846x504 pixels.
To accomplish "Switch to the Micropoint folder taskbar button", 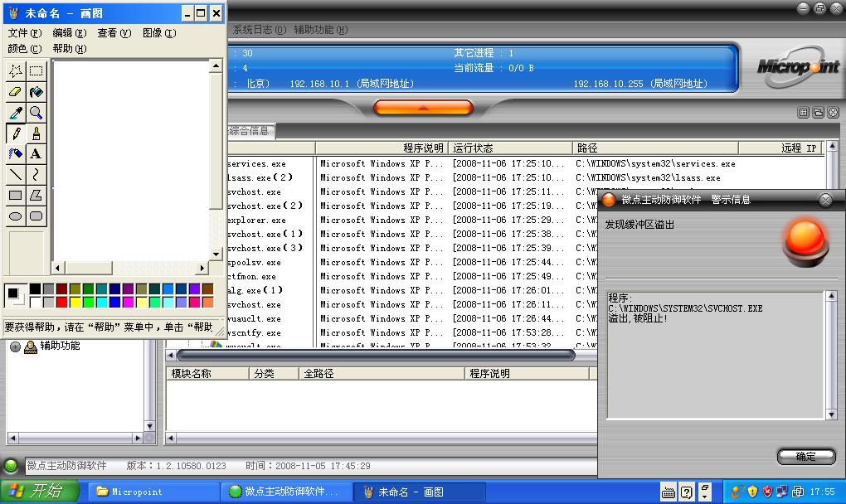I will (x=153, y=492).
